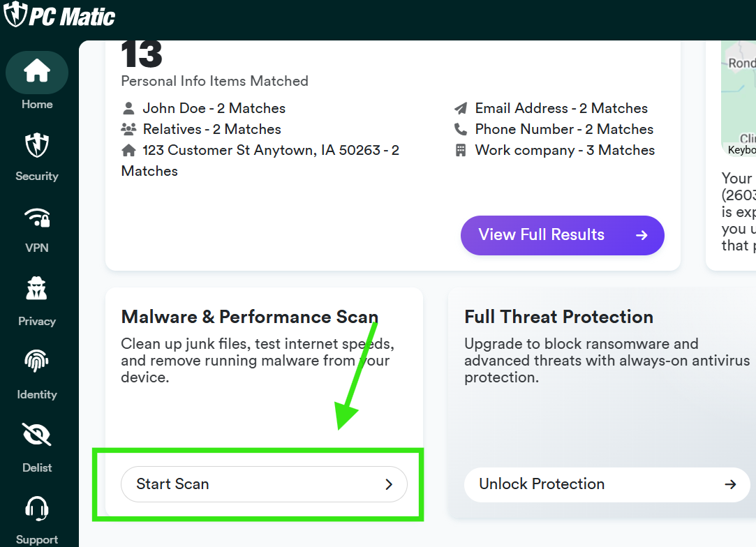Click the map thumbnail
This screenshot has width=756, height=547.
(739, 98)
